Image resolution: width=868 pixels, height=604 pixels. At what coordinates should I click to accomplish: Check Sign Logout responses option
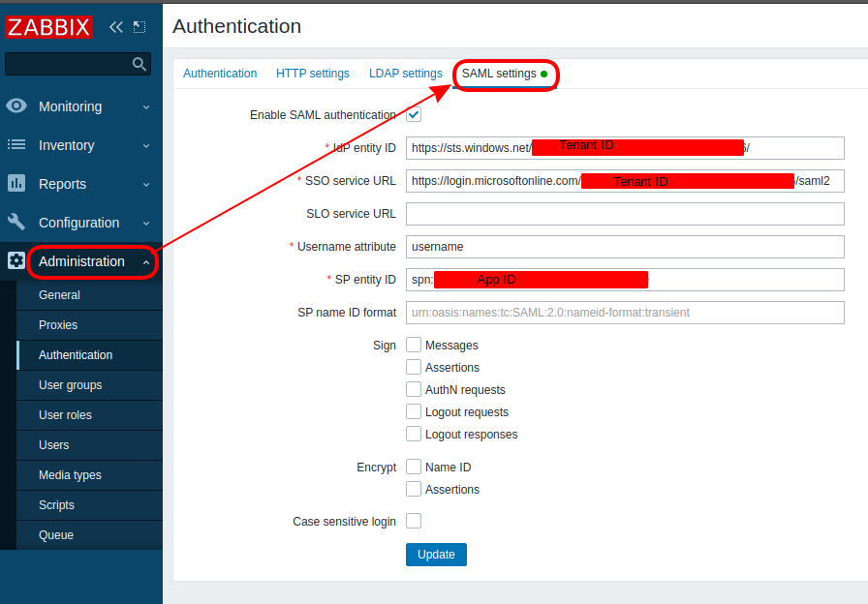(x=414, y=434)
